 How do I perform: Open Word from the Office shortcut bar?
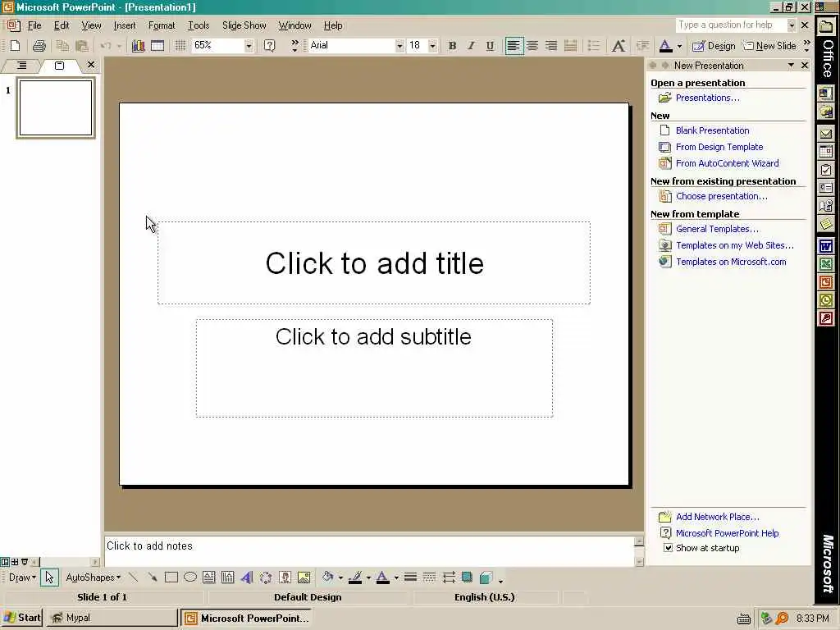point(825,246)
